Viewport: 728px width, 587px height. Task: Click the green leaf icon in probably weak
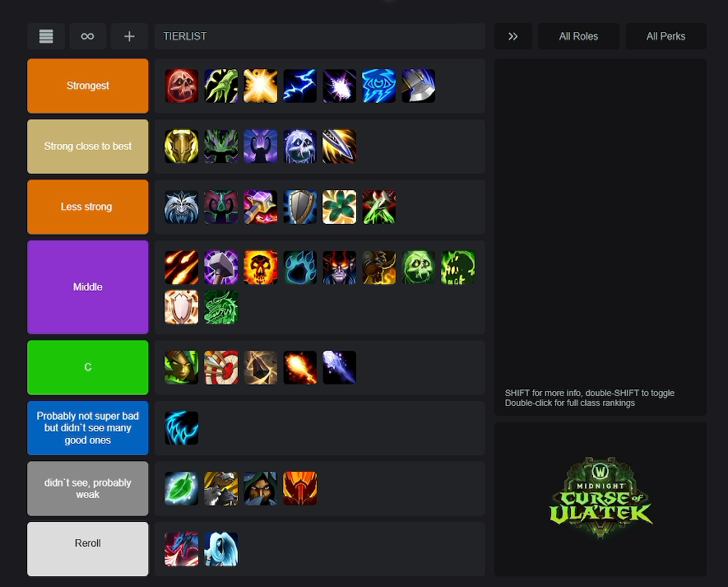pos(182,488)
